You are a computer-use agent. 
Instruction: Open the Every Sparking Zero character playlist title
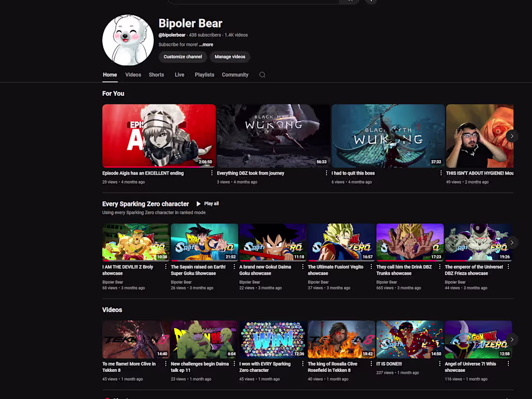tap(146, 204)
